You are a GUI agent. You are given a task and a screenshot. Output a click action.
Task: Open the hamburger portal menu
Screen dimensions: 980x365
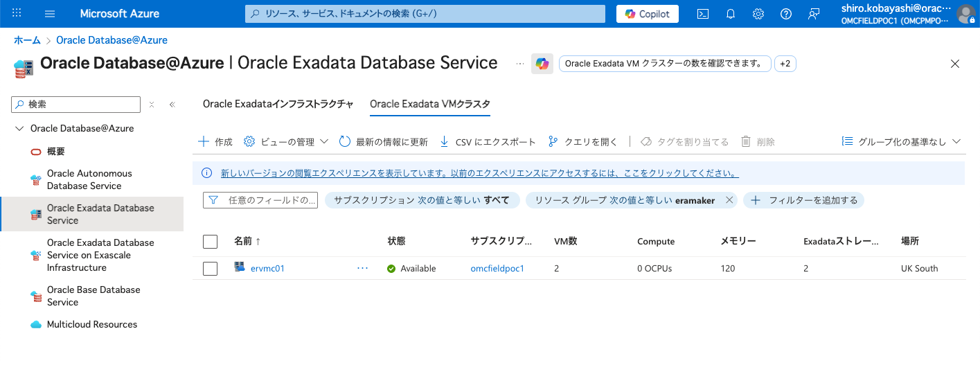click(x=50, y=14)
